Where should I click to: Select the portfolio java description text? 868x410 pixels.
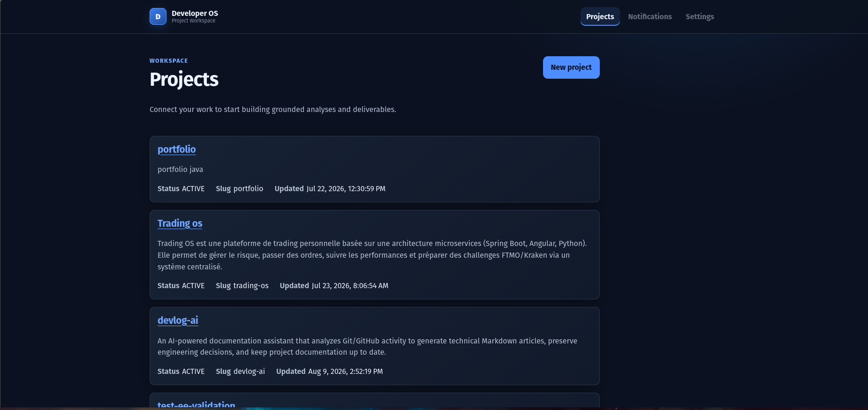(181, 169)
